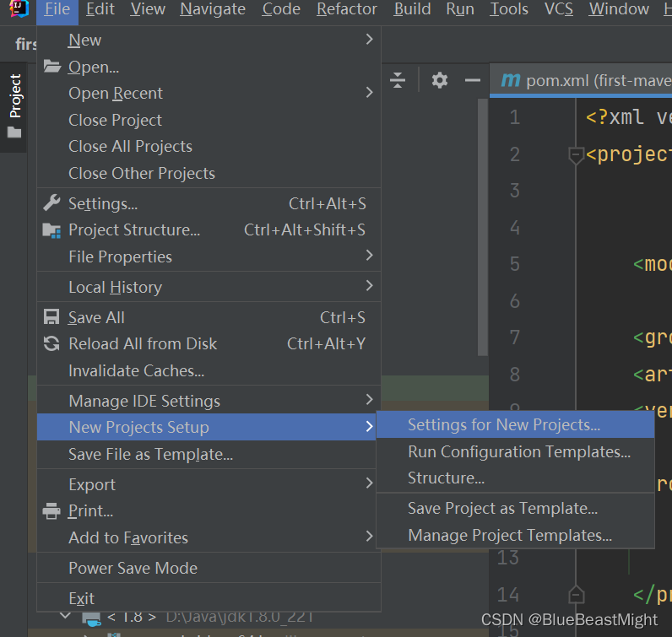Image resolution: width=672 pixels, height=637 pixels.
Task: Open Manage Project Templates...
Action: point(515,535)
